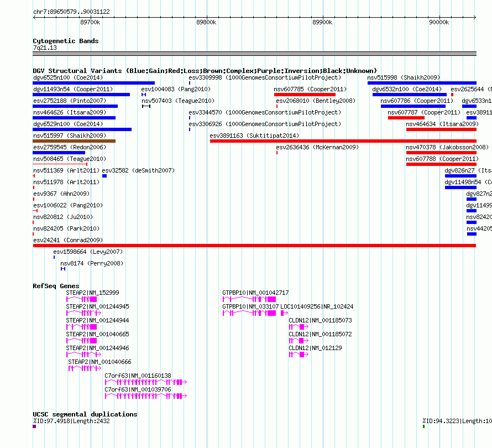Viewport: 492px width, 448px height.
Task: Click STEAP2|NM_001040665 transcript label
Action: (x=97, y=334)
